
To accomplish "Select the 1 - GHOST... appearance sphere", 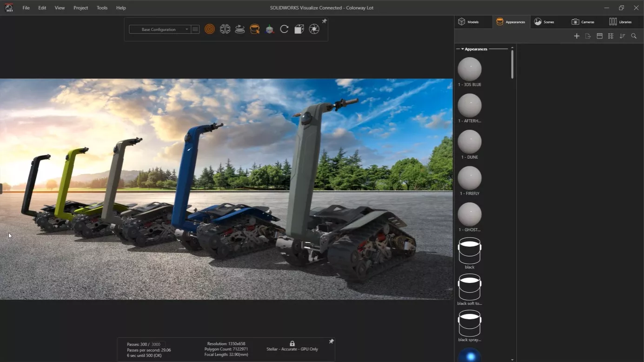I will [x=470, y=215].
